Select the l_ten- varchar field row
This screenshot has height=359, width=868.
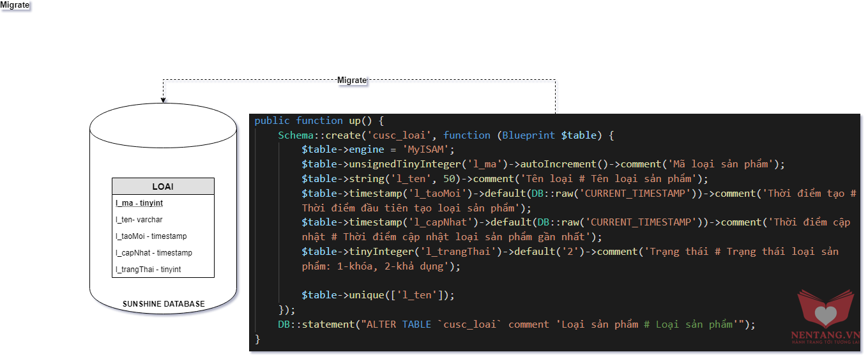139,220
